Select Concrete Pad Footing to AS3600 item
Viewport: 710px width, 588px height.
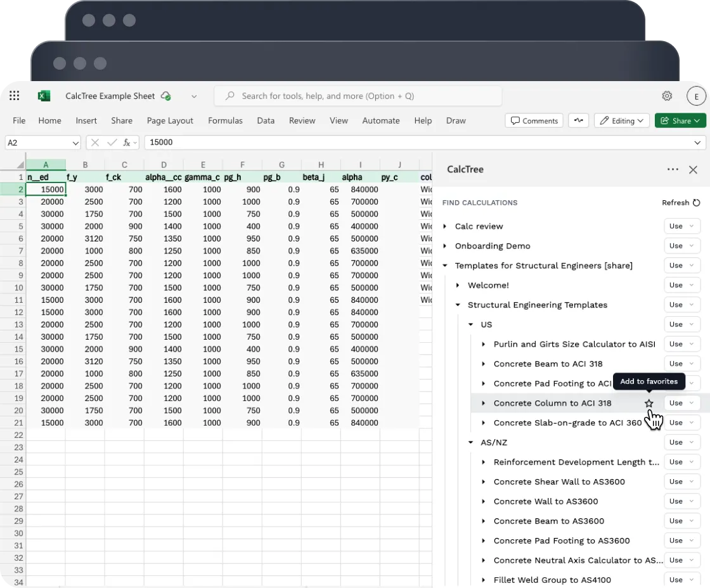click(562, 540)
